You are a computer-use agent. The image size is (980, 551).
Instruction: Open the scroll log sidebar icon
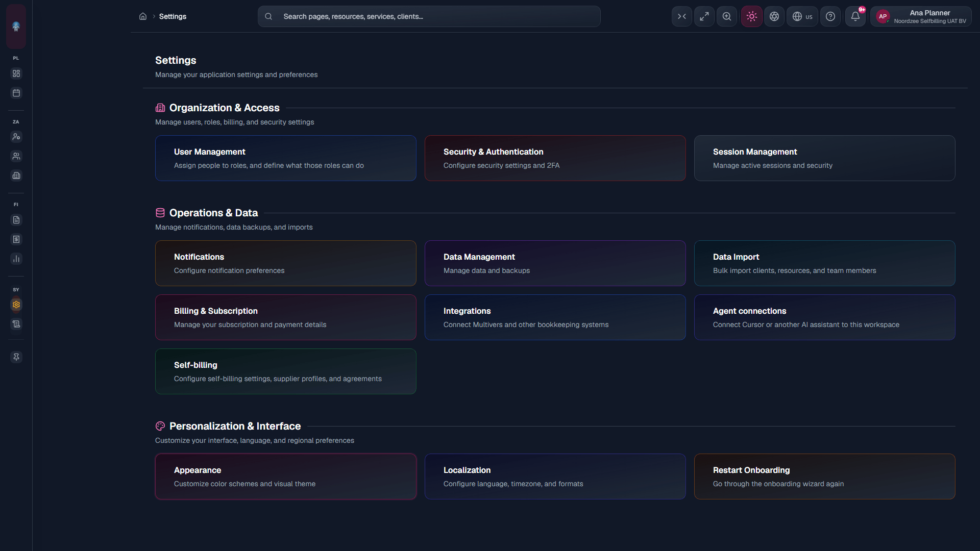(16, 324)
